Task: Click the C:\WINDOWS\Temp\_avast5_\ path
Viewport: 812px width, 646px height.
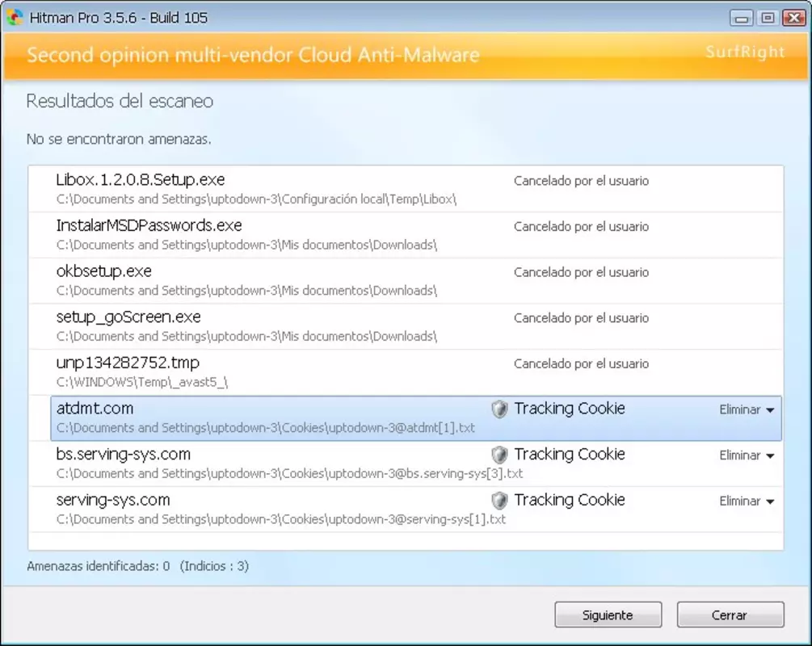Action: click(x=142, y=382)
